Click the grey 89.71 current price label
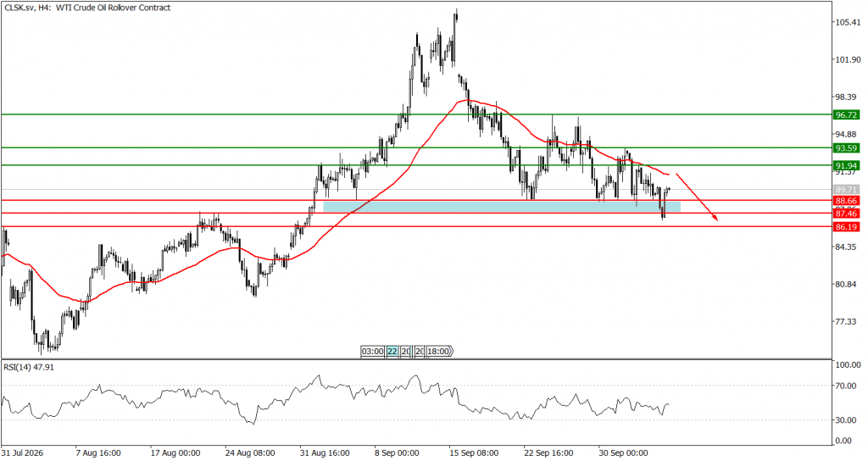The height and width of the screenshot is (461, 868). [x=847, y=189]
